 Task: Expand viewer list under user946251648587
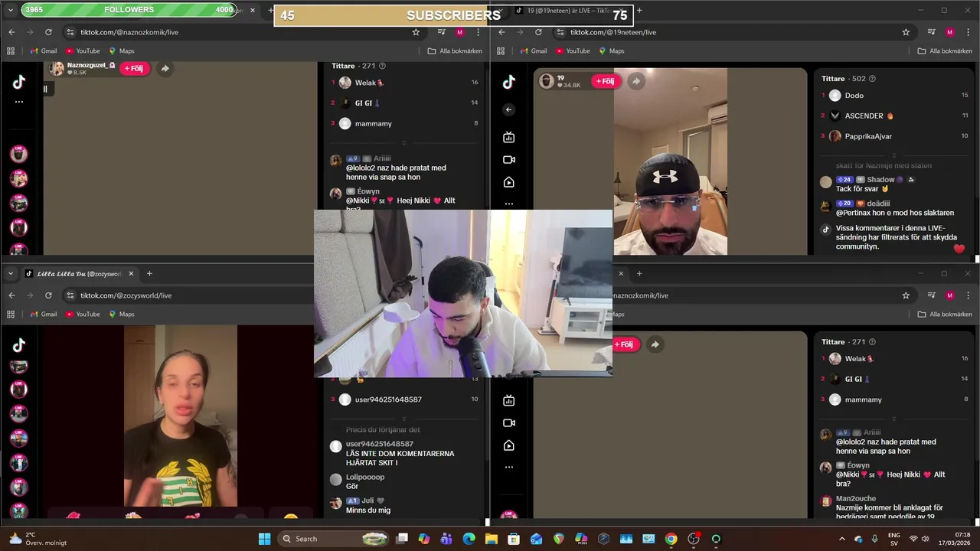(x=404, y=419)
